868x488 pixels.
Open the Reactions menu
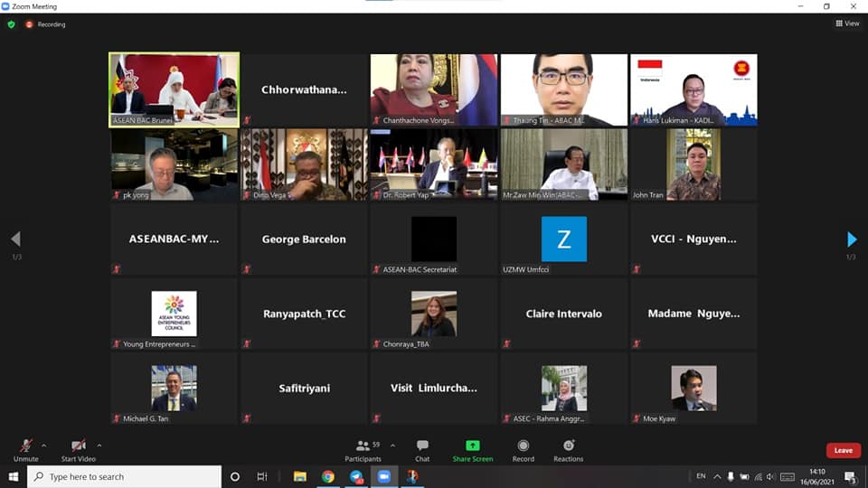coord(568,450)
